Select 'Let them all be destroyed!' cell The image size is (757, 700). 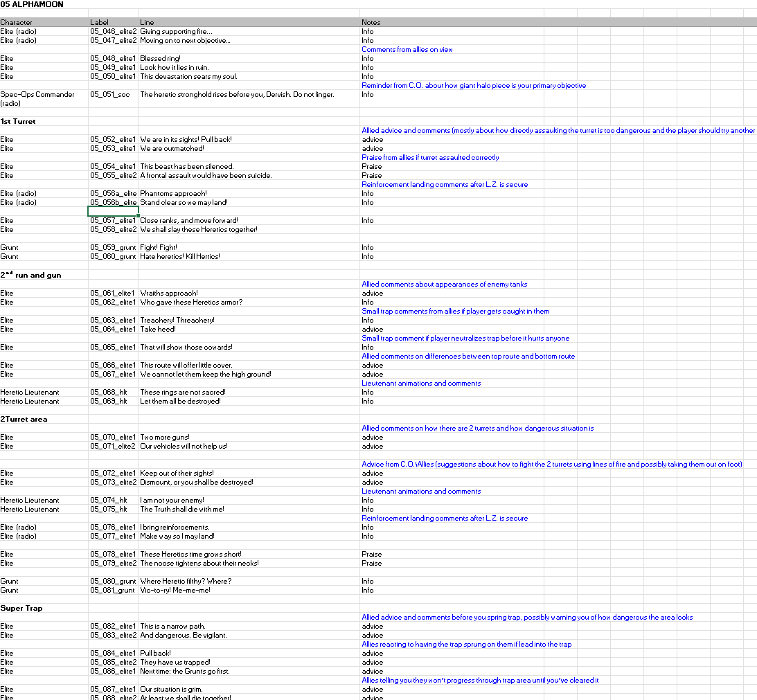(x=249, y=401)
